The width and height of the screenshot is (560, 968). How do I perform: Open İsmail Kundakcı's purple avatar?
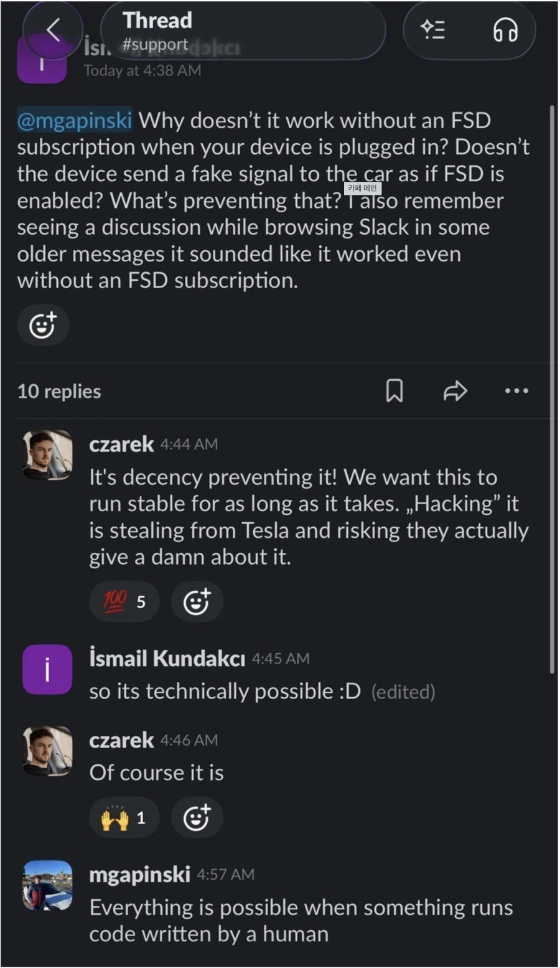point(47,669)
